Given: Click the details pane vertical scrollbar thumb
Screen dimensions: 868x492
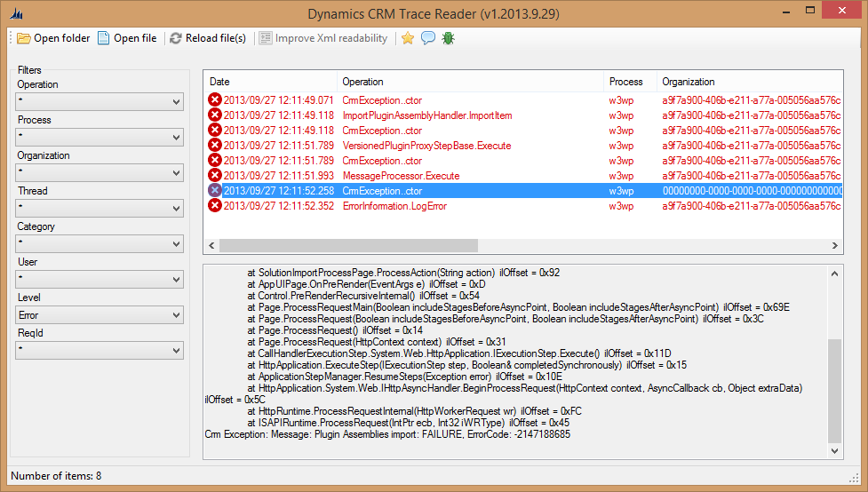Looking at the screenshot, I should 835,391.
